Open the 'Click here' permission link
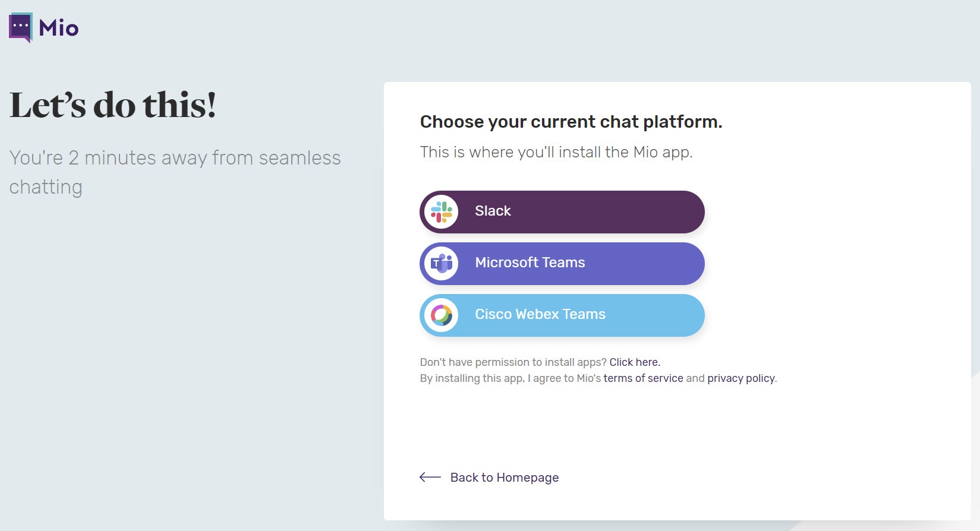 pos(635,362)
